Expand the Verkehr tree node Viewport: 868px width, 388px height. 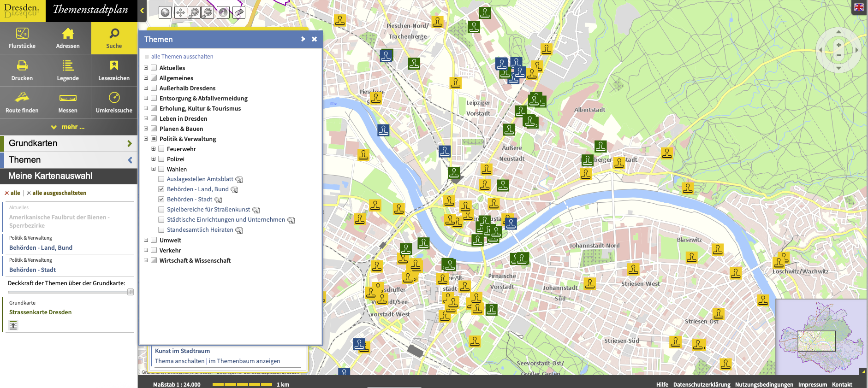[x=146, y=250]
